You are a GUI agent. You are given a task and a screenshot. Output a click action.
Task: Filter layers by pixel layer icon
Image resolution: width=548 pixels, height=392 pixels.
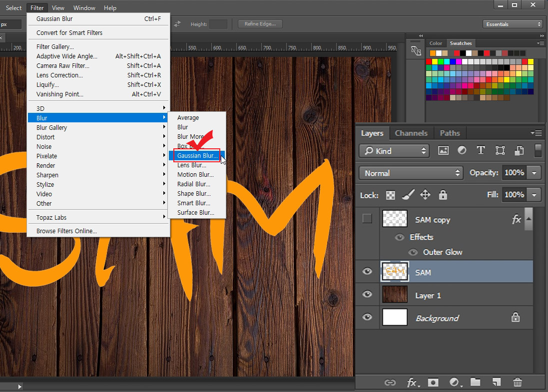(443, 151)
